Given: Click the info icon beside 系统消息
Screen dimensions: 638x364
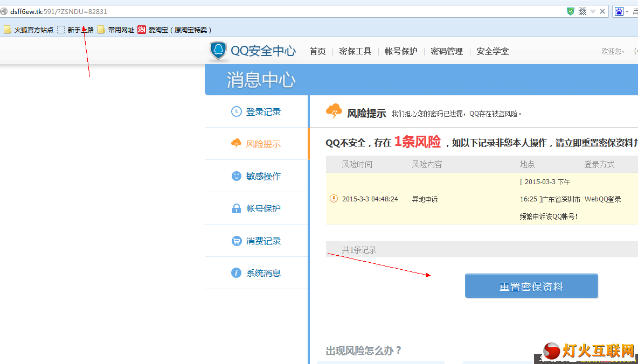Looking at the screenshot, I should tap(237, 273).
